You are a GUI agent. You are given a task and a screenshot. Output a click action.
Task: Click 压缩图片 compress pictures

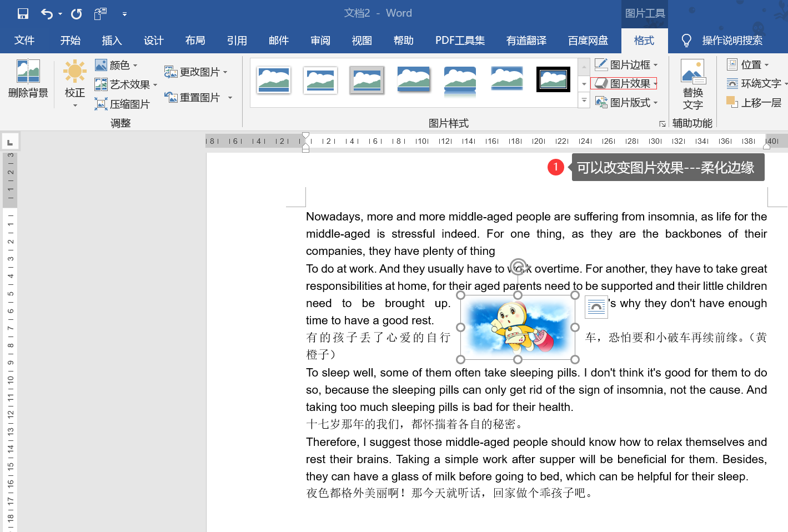122,104
